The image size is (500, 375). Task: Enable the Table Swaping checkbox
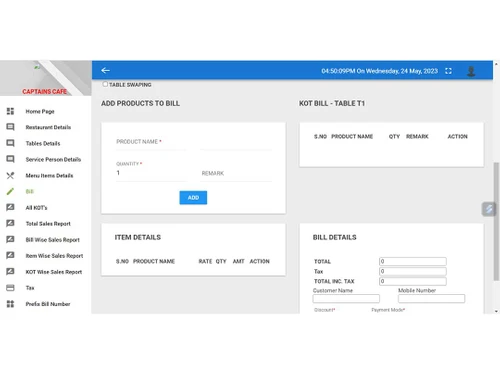(x=105, y=84)
